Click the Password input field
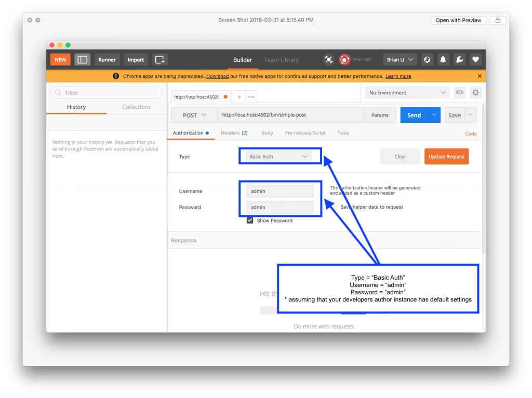 tap(280, 207)
